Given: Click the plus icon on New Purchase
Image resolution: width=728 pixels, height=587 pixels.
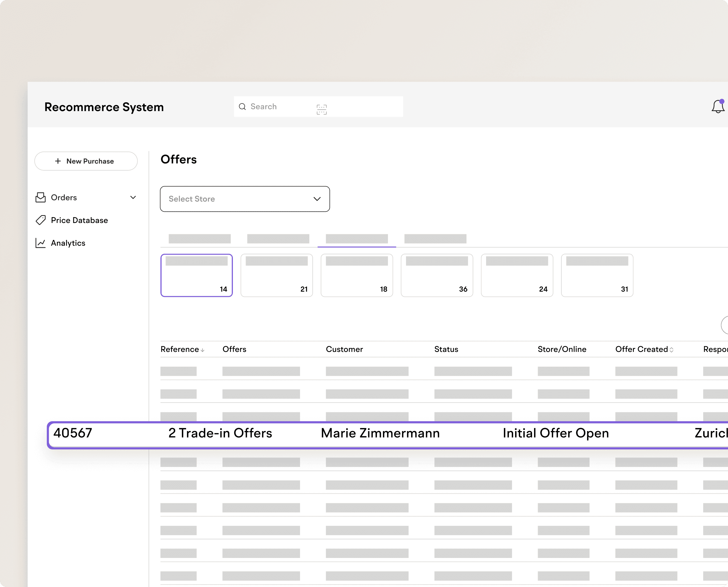Looking at the screenshot, I should tap(58, 161).
